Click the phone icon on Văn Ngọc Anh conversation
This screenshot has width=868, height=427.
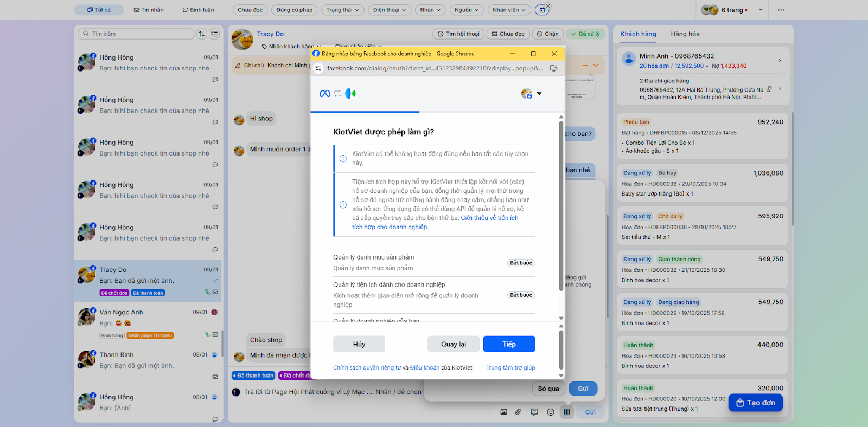pyautogui.click(x=208, y=334)
